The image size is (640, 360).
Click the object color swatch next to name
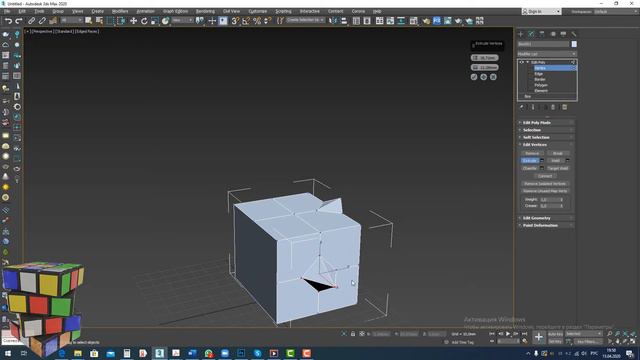click(574, 44)
